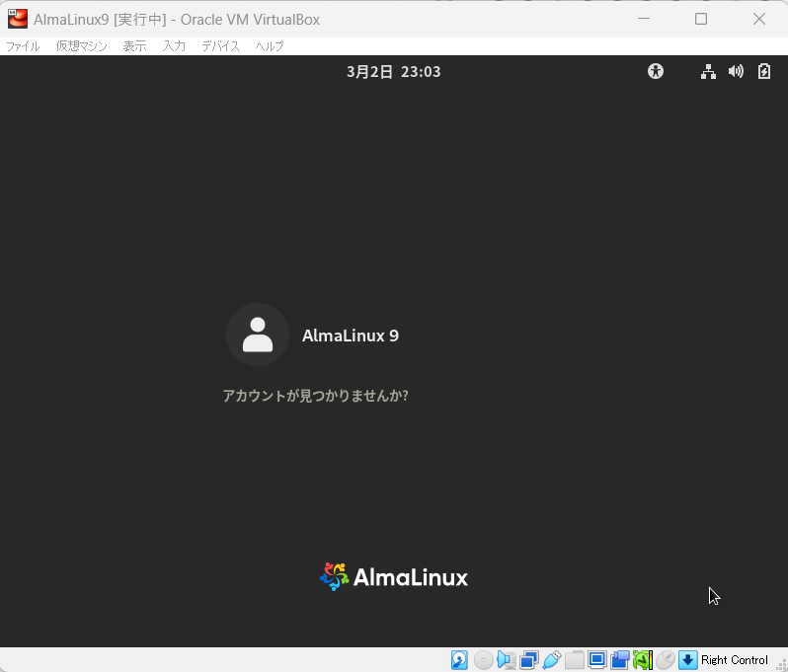Click the shared folders status icon
This screenshot has width=788, height=672.
pyautogui.click(x=575, y=660)
